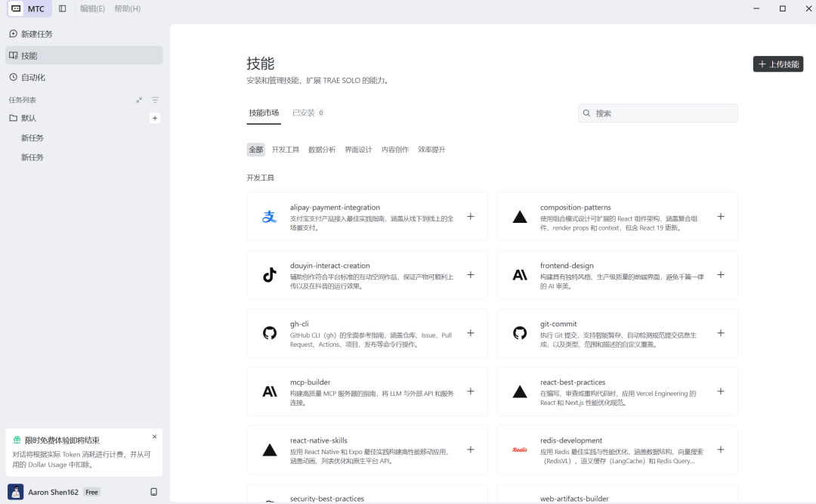Viewport: 816px width, 504px height.
Task: Focus the 搜索 skills search field
Action: click(658, 113)
